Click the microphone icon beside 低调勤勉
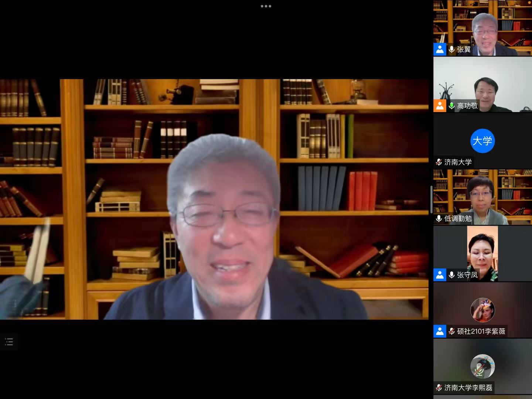This screenshot has height=399, width=532. click(x=439, y=218)
